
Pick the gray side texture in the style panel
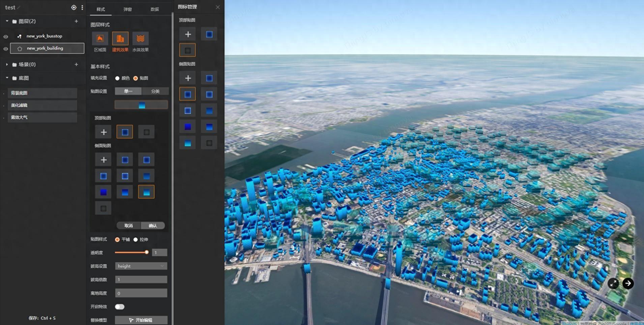tap(104, 208)
